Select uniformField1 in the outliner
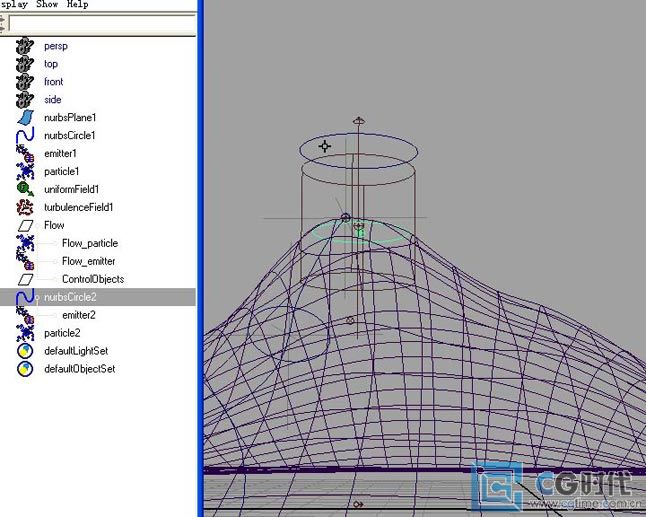This screenshot has height=517, width=646. [71, 189]
